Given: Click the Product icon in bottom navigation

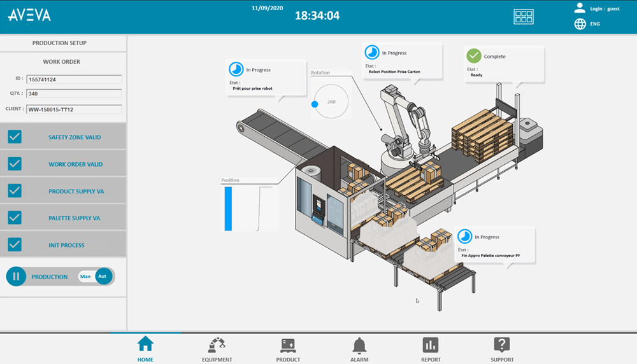Looking at the screenshot, I should click(x=288, y=345).
